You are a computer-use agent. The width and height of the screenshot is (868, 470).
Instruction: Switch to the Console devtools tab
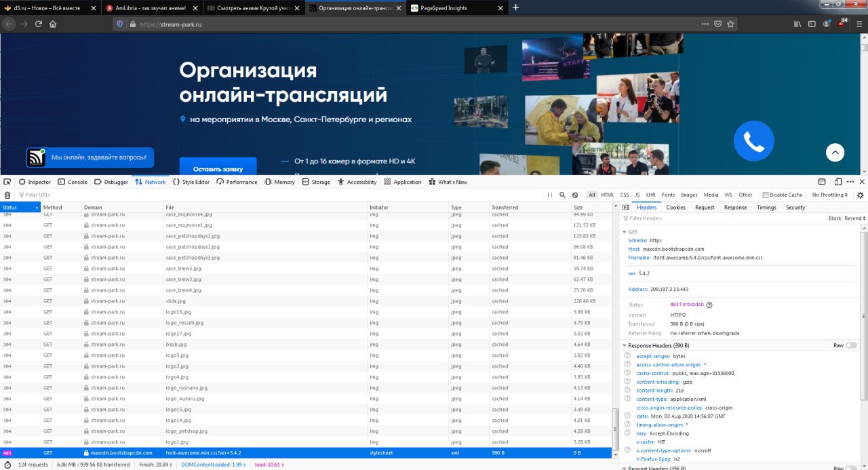tap(73, 182)
